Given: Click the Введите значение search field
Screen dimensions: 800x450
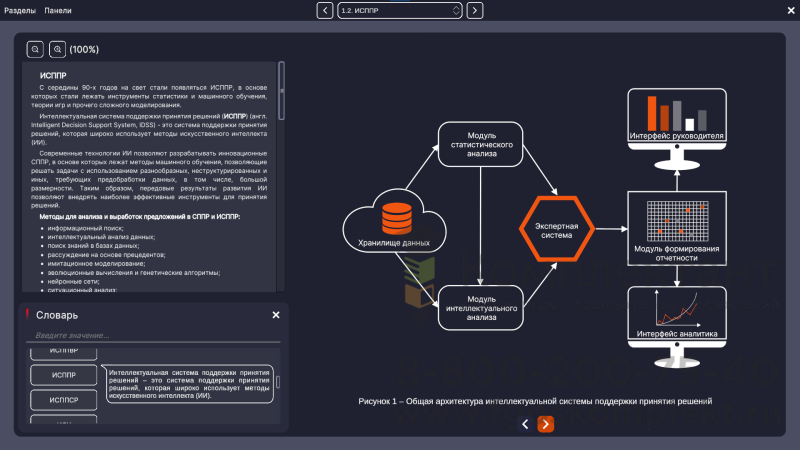Looking at the screenshot, I should [150, 335].
